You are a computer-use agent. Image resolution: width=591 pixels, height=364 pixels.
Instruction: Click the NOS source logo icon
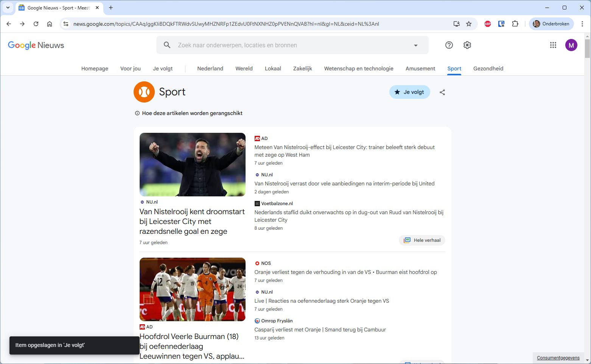(x=257, y=263)
